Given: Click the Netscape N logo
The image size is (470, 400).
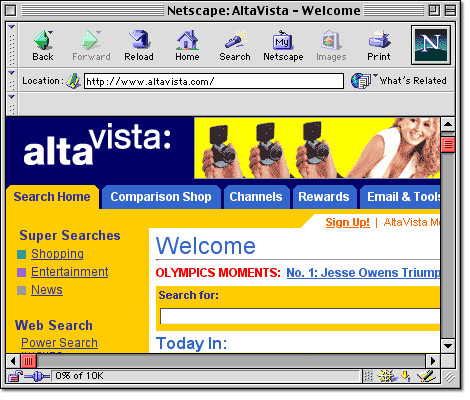Looking at the screenshot, I should [x=431, y=45].
